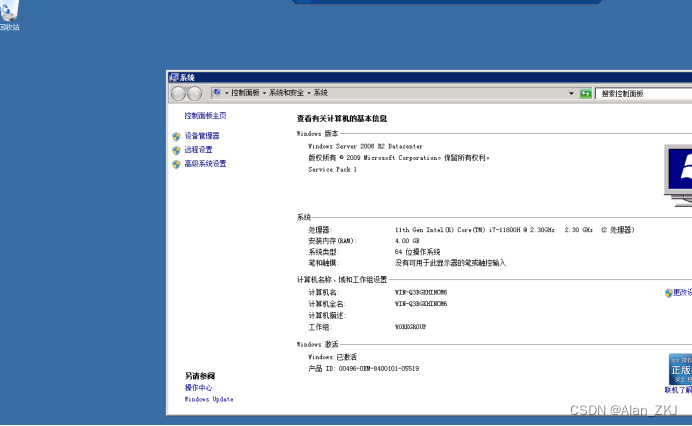692x426 pixels.
Task: Open 远程设置 link
Action: [198, 150]
